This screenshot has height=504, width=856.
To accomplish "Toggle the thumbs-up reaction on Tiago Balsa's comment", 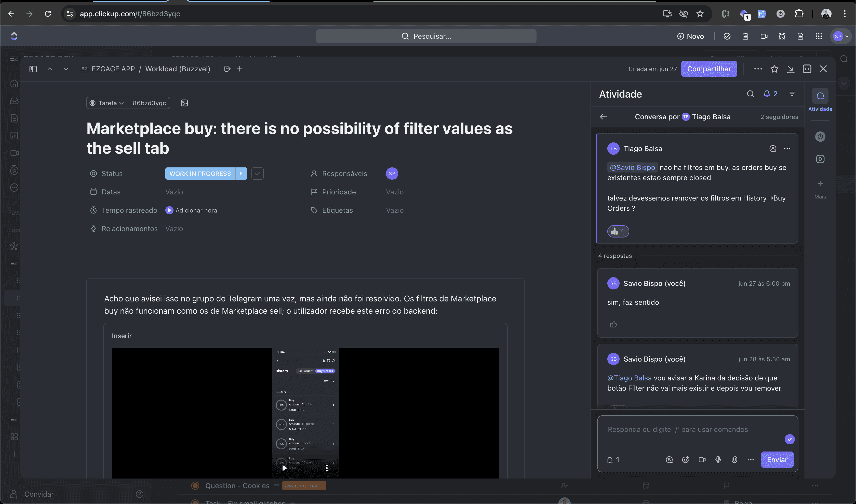I will (618, 232).
